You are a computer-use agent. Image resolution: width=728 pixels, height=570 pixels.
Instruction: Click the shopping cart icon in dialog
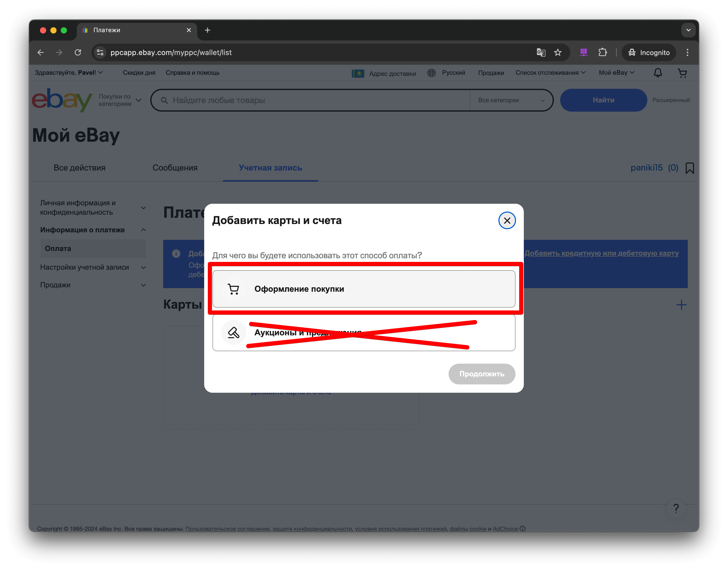[x=233, y=289]
